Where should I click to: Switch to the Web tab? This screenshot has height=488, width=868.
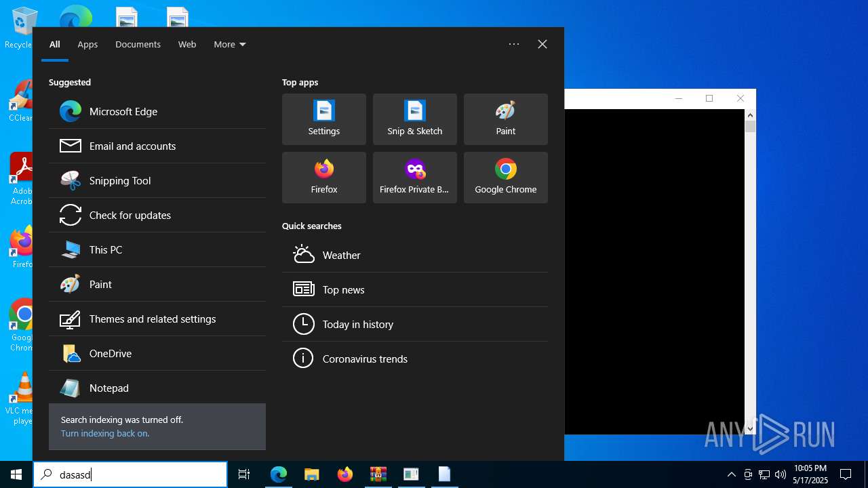pyautogui.click(x=187, y=44)
